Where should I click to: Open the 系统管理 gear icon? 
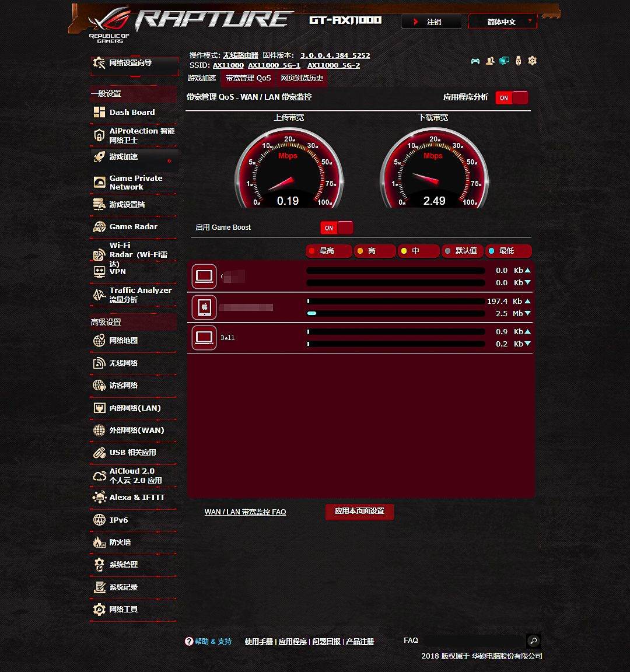click(x=99, y=565)
